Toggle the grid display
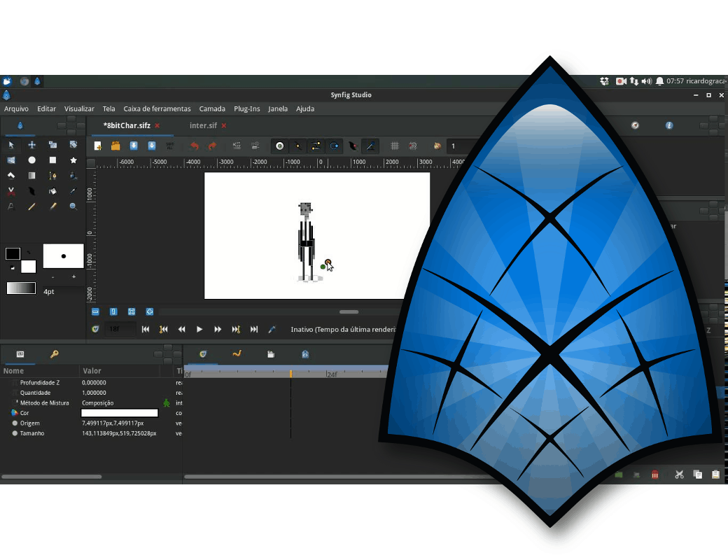 click(x=395, y=146)
